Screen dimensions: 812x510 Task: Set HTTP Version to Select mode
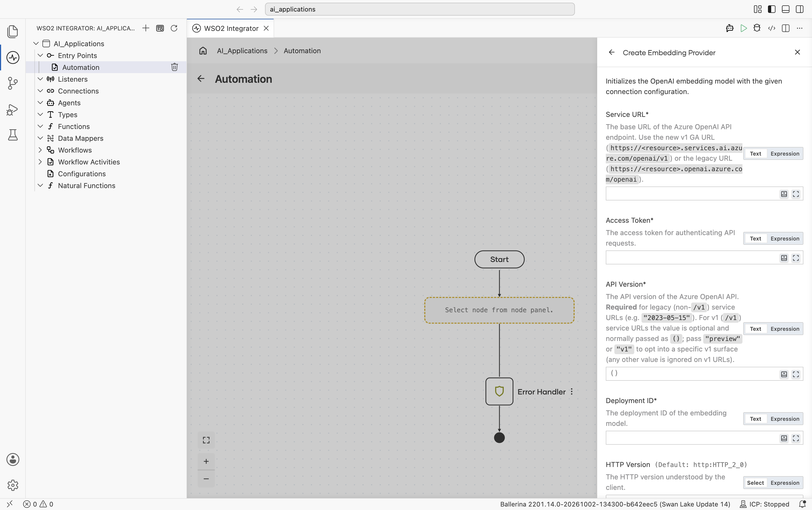tap(755, 483)
